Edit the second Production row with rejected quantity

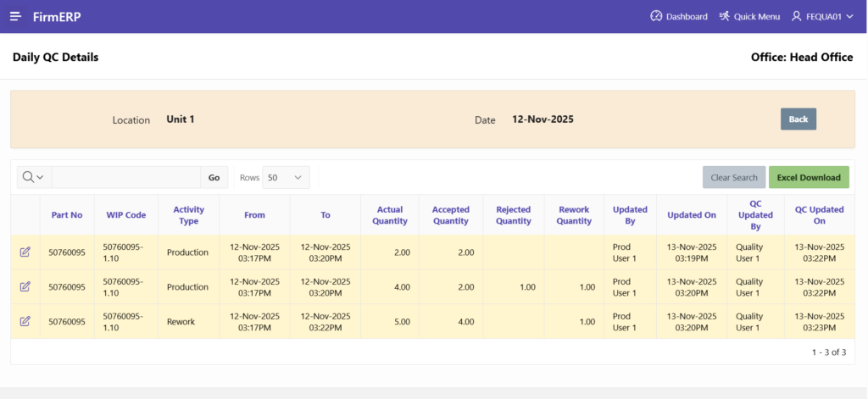(x=25, y=287)
